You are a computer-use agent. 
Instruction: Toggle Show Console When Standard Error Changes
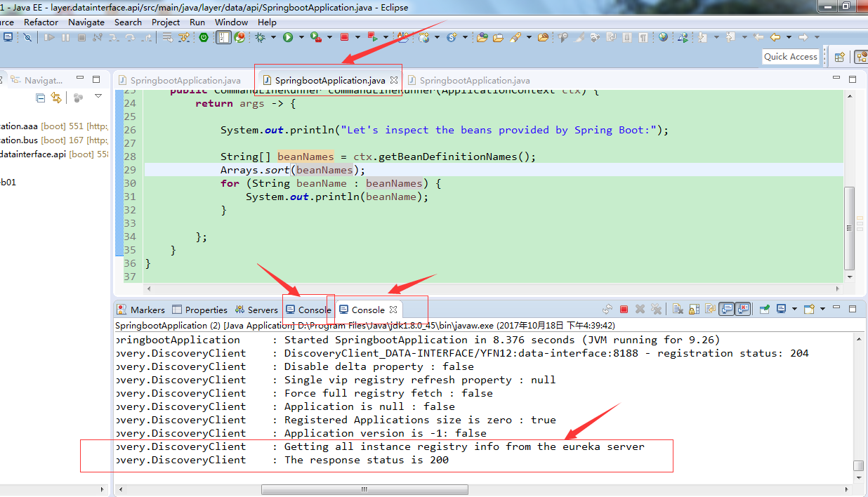pos(742,309)
